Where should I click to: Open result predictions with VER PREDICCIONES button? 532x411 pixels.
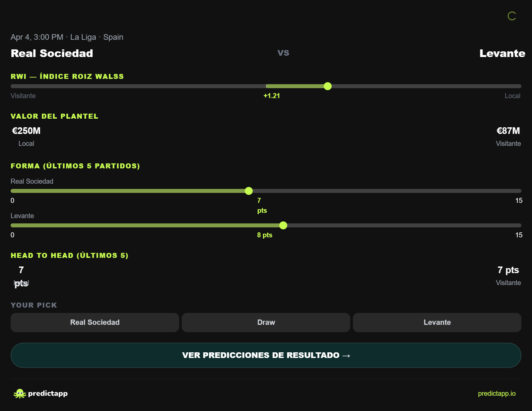(266, 355)
